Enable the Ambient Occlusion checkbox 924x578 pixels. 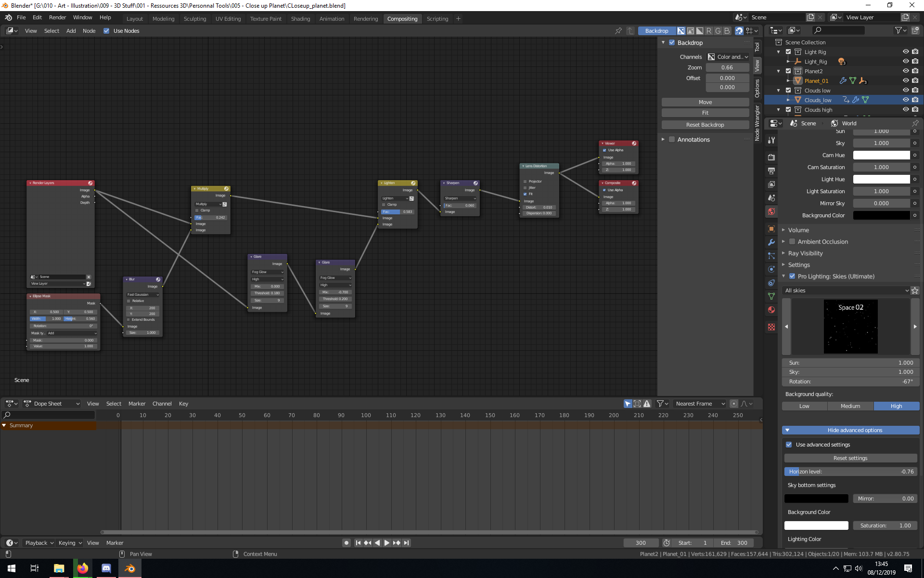click(792, 242)
